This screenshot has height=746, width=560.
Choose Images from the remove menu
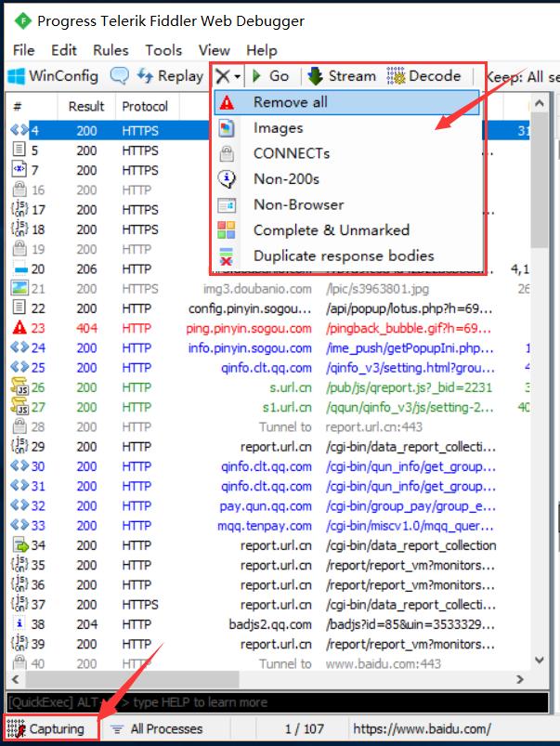click(x=346, y=128)
